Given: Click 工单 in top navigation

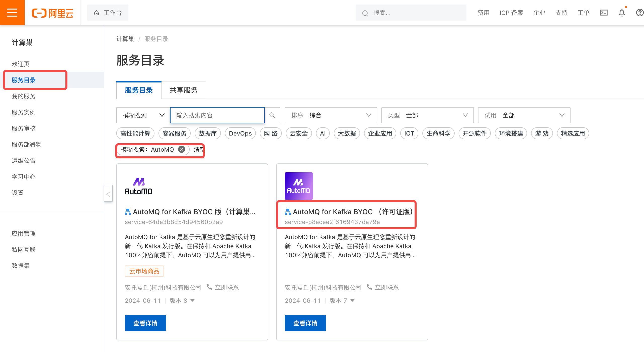Looking at the screenshot, I should pyautogui.click(x=584, y=13).
